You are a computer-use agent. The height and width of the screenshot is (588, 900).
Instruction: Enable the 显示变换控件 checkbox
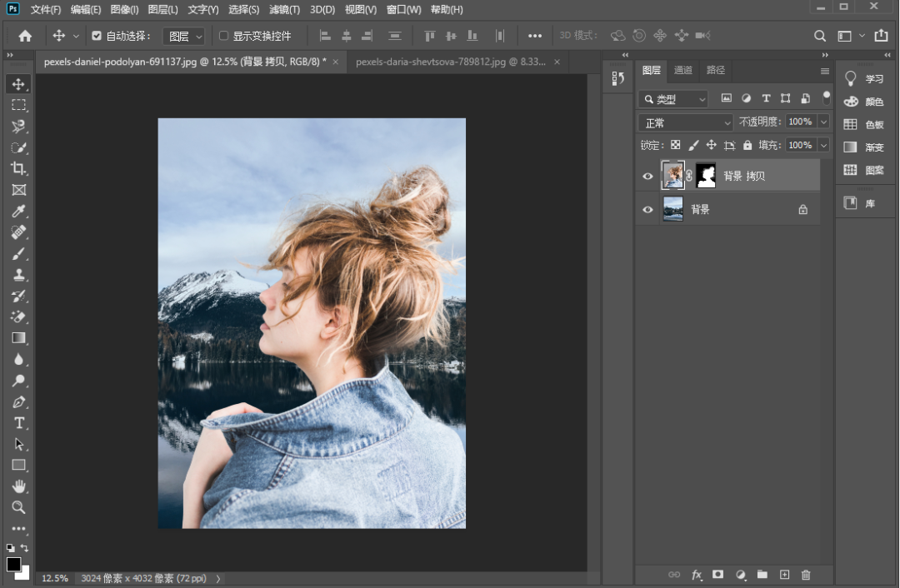223,36
